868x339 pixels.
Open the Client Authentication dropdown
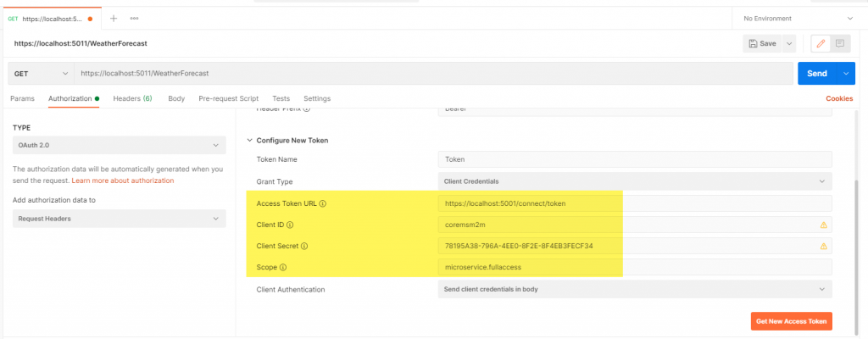[x=635, y=289]
